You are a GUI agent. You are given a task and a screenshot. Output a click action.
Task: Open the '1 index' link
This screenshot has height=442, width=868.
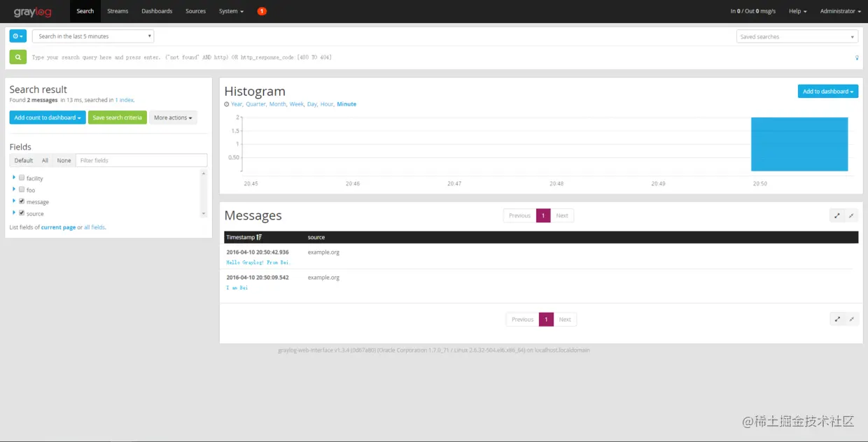coord(125,100)
